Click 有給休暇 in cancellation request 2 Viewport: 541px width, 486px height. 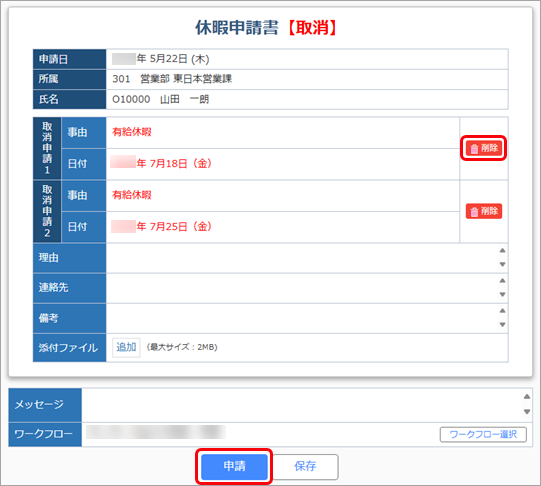(x=132, y=195)
